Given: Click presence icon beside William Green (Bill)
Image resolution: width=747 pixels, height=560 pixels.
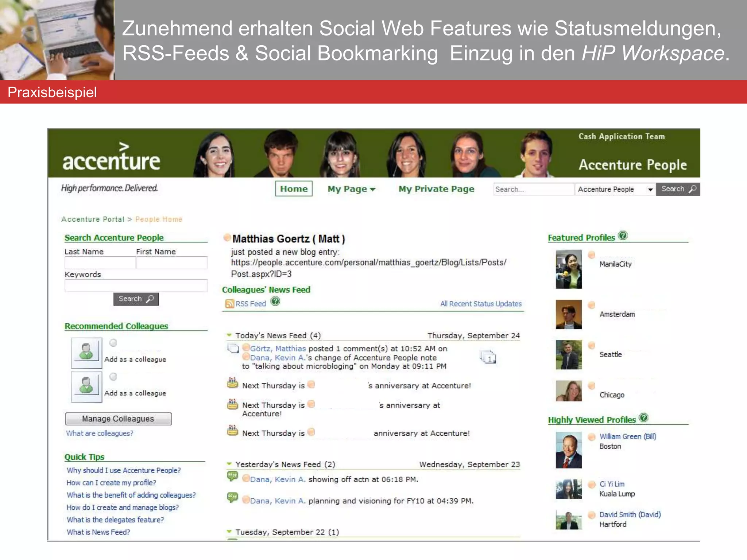Looking at the screenshot, I should pyautogui.click(x=592, y=437).
